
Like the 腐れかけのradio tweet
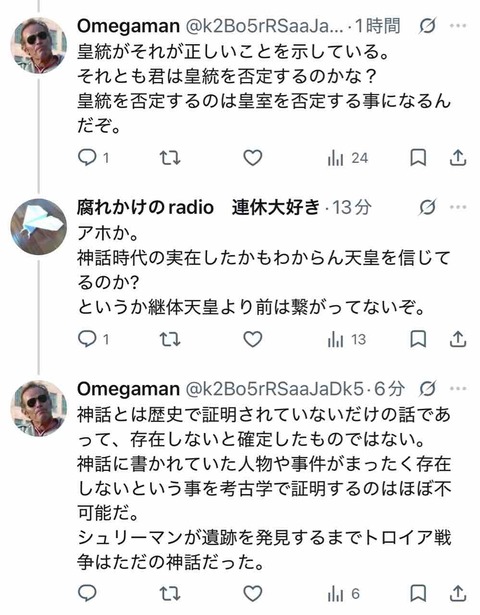tap(253, 339)
